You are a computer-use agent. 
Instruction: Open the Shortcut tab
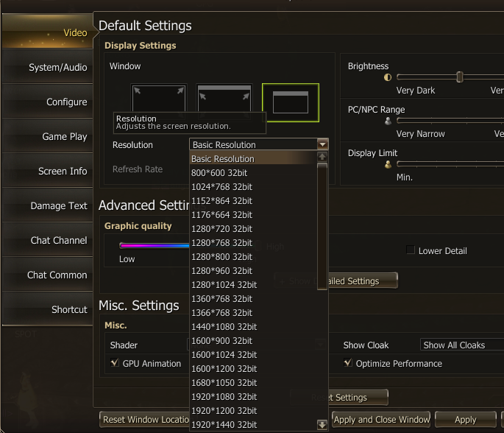[48, 309]
